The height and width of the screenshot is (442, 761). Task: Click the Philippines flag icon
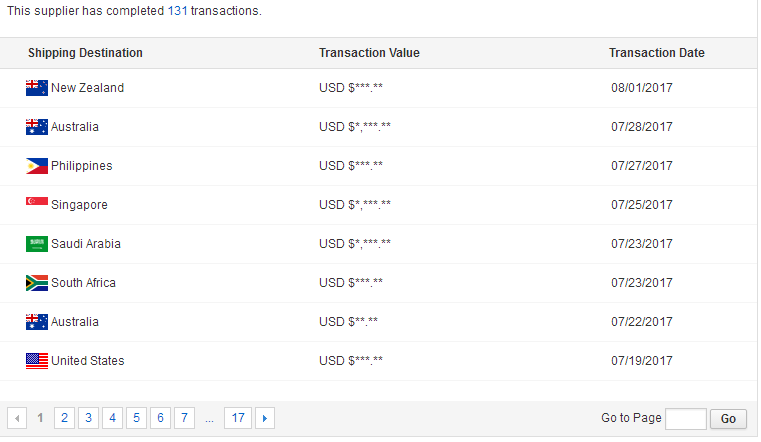coord(37,166)
